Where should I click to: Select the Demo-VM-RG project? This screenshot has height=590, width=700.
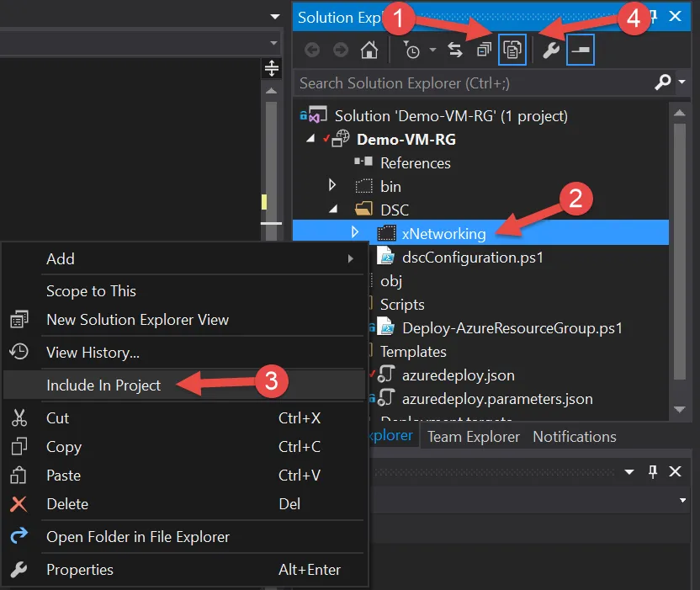(x=406, y=140)
